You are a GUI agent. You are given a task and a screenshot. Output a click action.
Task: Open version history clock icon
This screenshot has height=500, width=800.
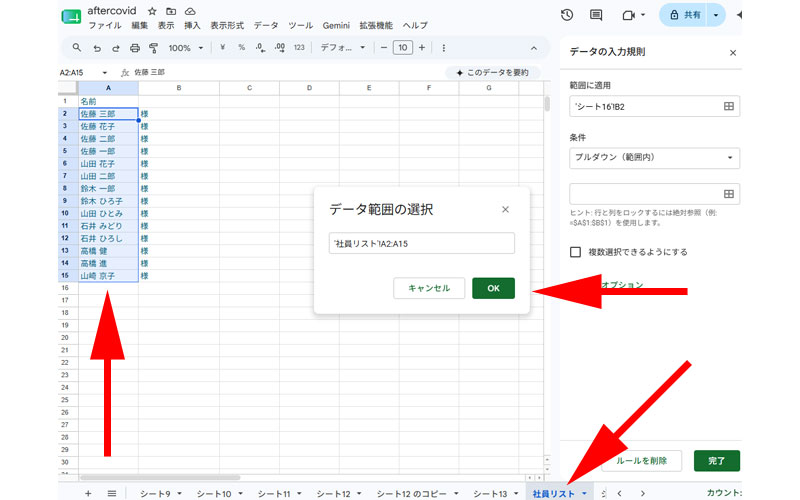click(566, 15)
